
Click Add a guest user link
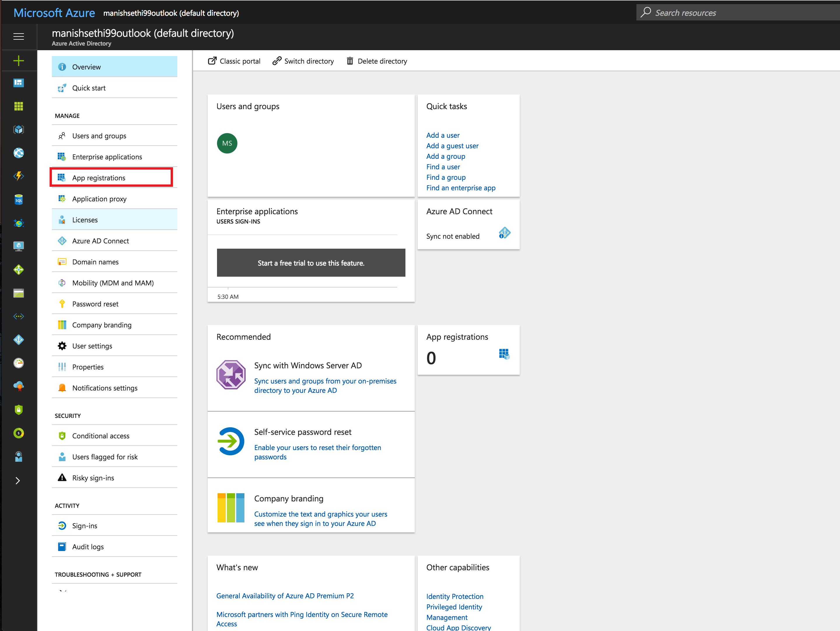point(452,146)
